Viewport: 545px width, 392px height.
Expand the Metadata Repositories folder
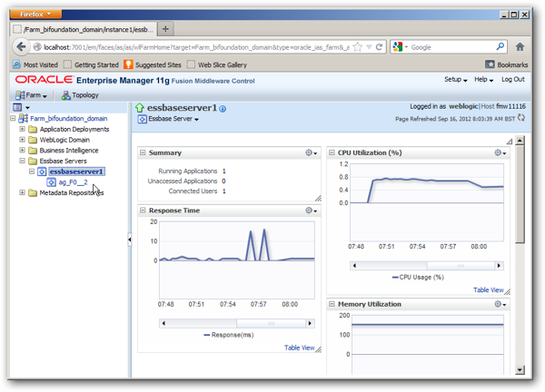tap(22, 192)
